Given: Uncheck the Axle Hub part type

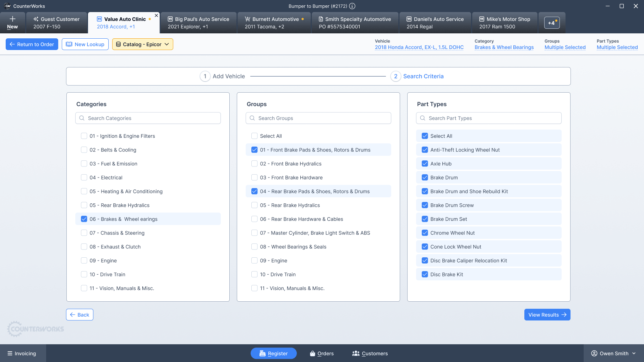Looking at the screenshot, I should coord(425,164).
